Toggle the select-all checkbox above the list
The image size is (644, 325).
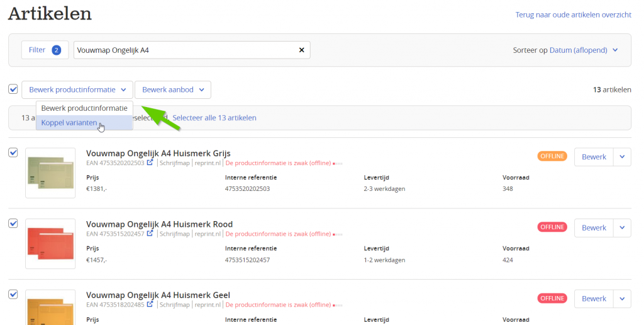[13, 89]
